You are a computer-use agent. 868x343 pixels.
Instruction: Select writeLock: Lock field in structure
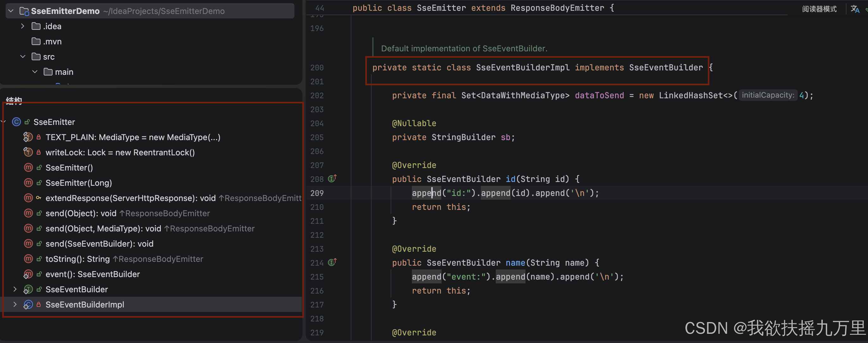click(120, 152)
